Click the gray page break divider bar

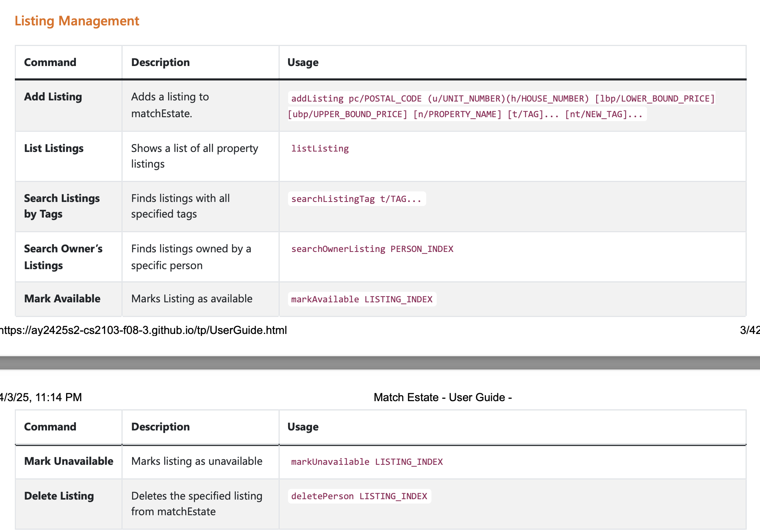(380, 363)
